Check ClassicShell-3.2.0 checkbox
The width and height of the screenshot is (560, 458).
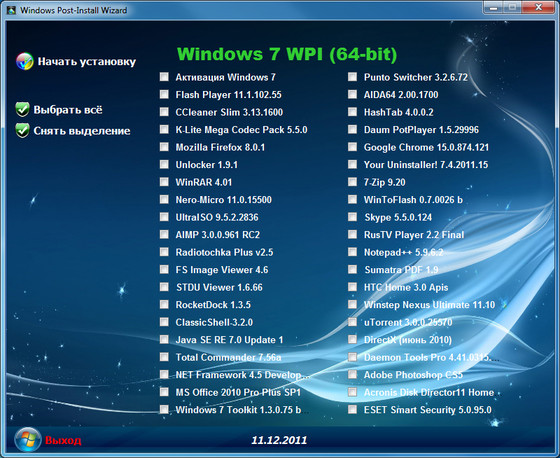pos(164,322)
